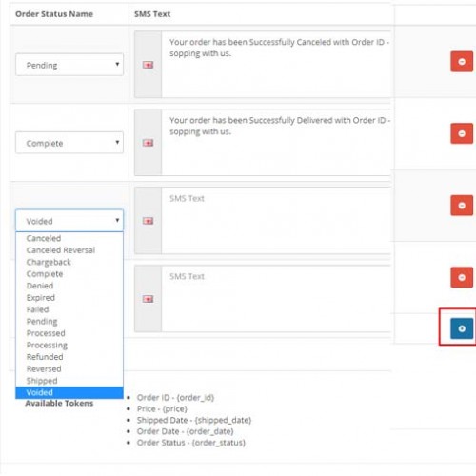
Task: Collapse the Voided status dropdown
Action: click(69, 221)
